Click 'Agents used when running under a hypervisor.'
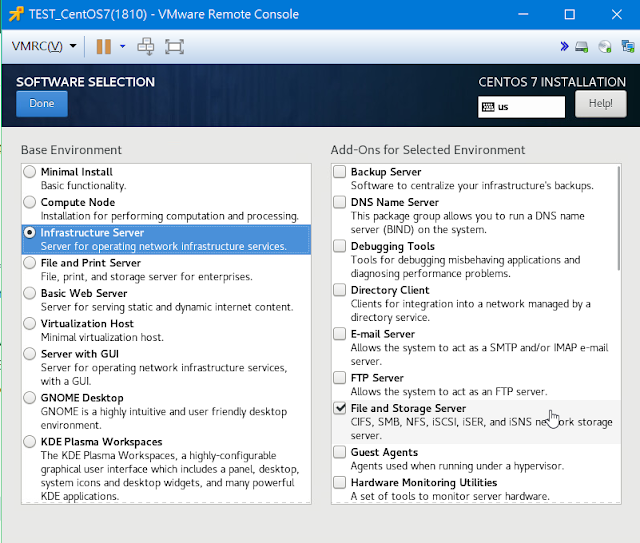The width and height of the screenshot is (640, 543). 457,466
